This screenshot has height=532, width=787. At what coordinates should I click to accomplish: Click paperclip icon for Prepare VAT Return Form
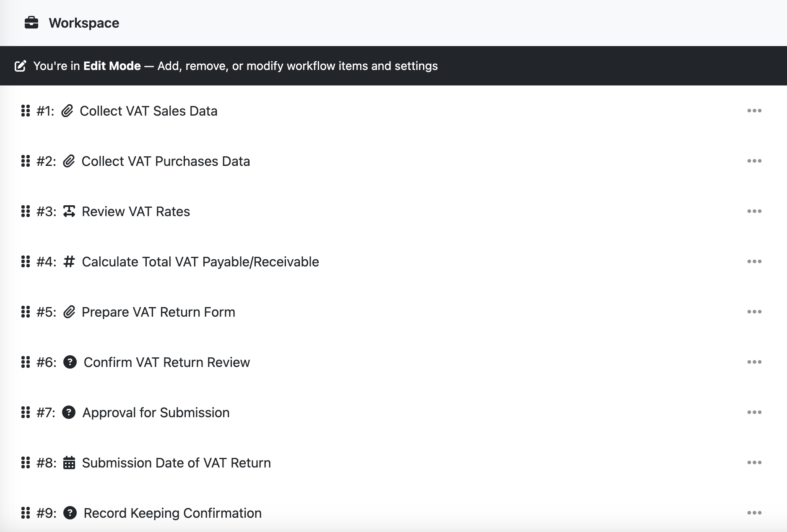69,312
